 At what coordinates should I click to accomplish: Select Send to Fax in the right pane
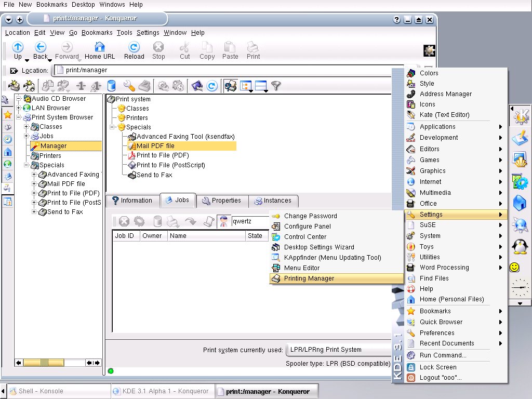(154, 175)
